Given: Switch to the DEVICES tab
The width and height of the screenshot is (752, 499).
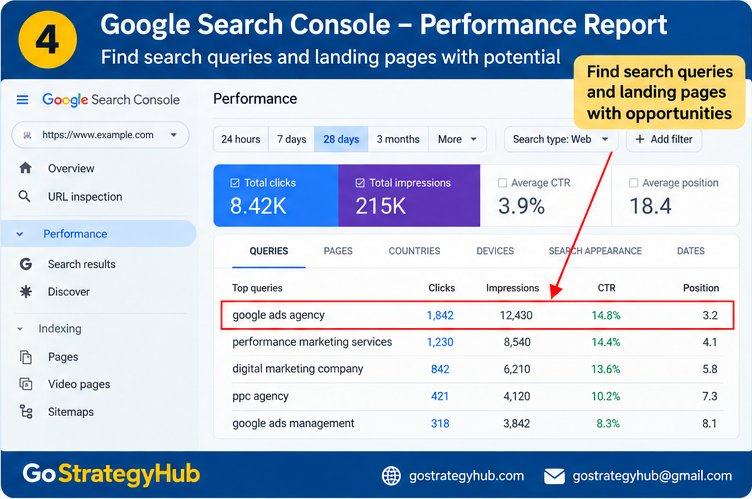Looking at the screenshot, I should [x=495, y=251].
